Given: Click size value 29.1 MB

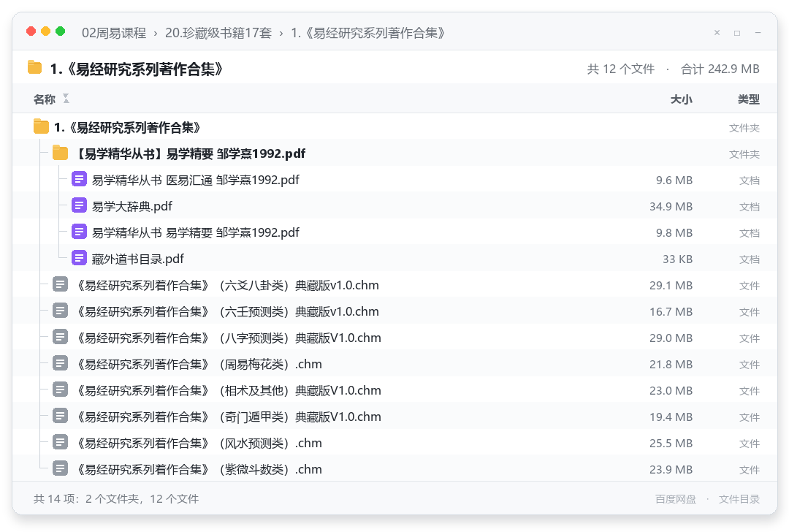Looking at the screenshot, I should [x=671, y=286].
